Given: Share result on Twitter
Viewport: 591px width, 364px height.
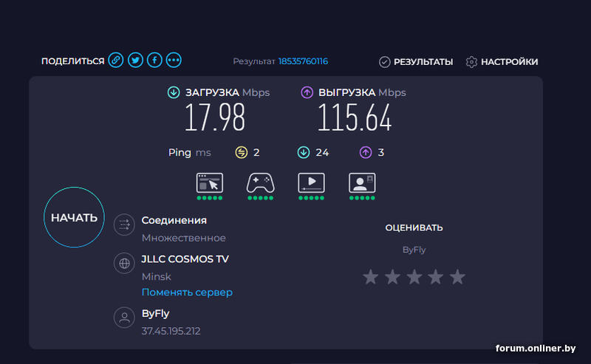Looking at the screenshot, I should (134, 61).
